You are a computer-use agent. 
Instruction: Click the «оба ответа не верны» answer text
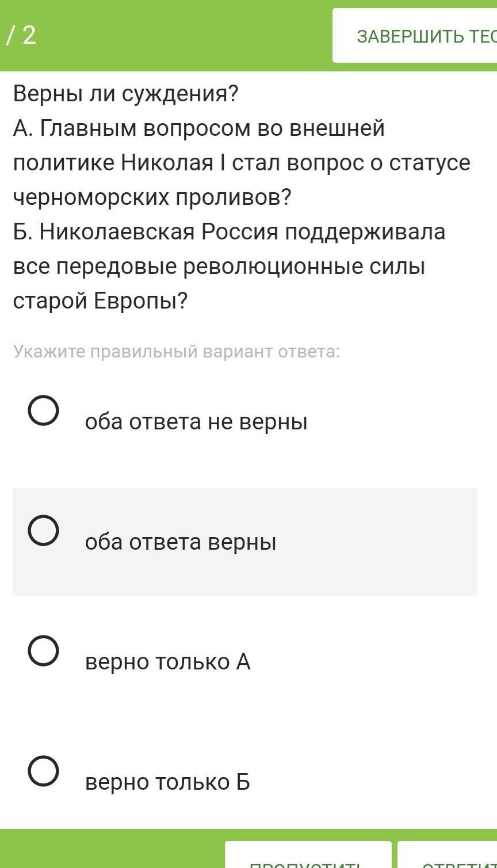coord(196,422)
